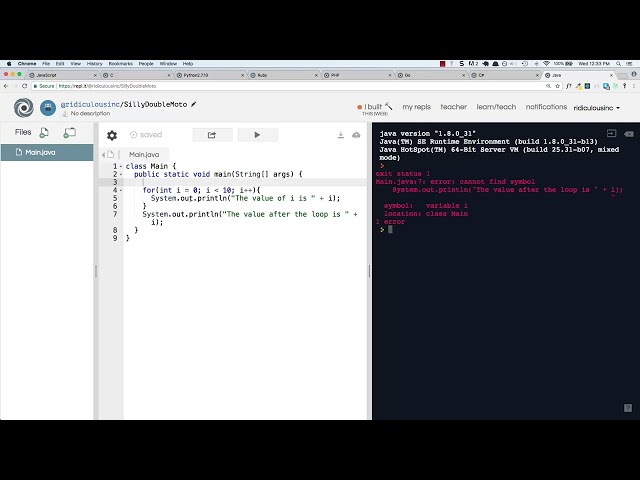
Task: Select the Main.java editor tab
Action: [x=144, y=154]
